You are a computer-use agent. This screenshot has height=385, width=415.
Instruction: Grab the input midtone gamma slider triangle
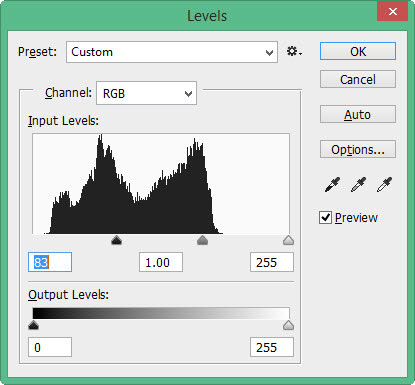click(x=202, y=240)
